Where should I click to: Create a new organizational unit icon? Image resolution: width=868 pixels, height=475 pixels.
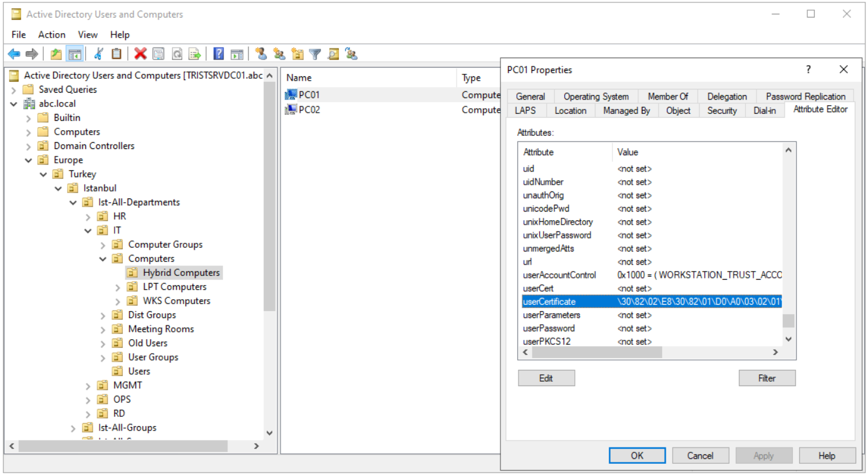click(297, 54)
